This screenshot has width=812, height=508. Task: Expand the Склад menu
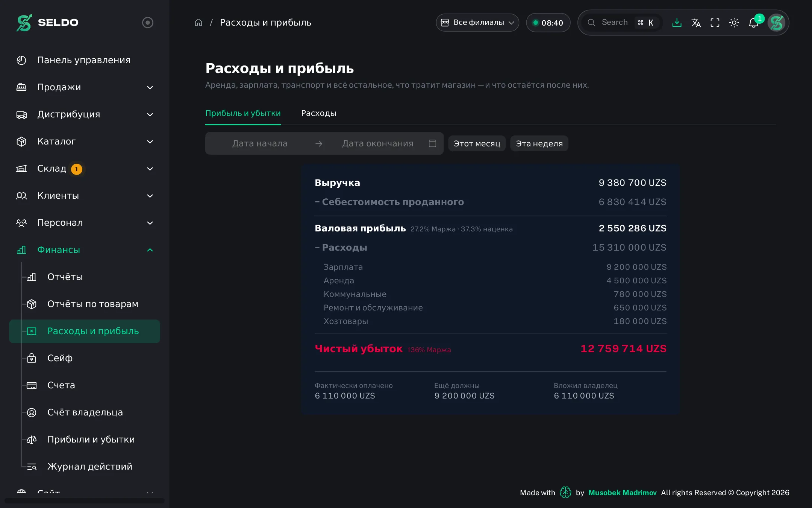coord(85,169)
